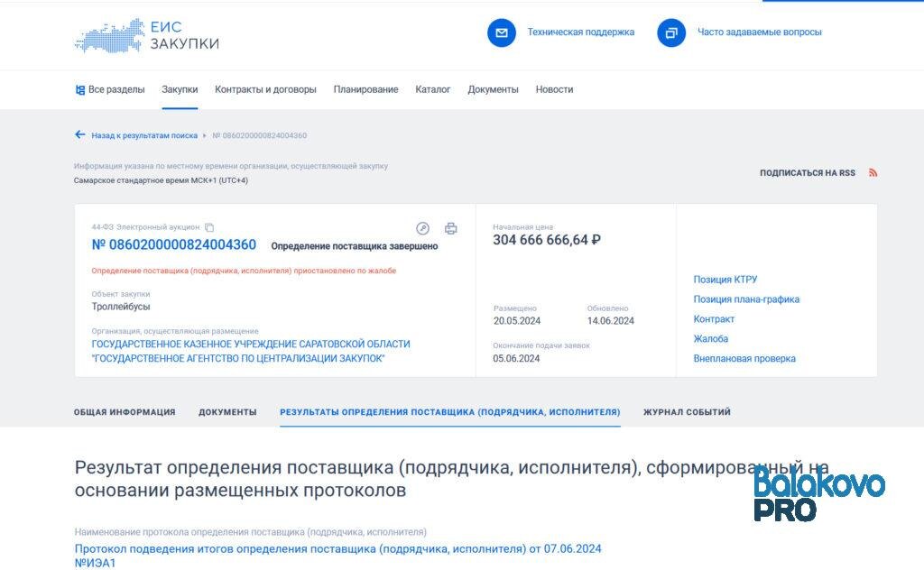
Task: Click the RSS feed icon
Action: [x=872, y=172]
